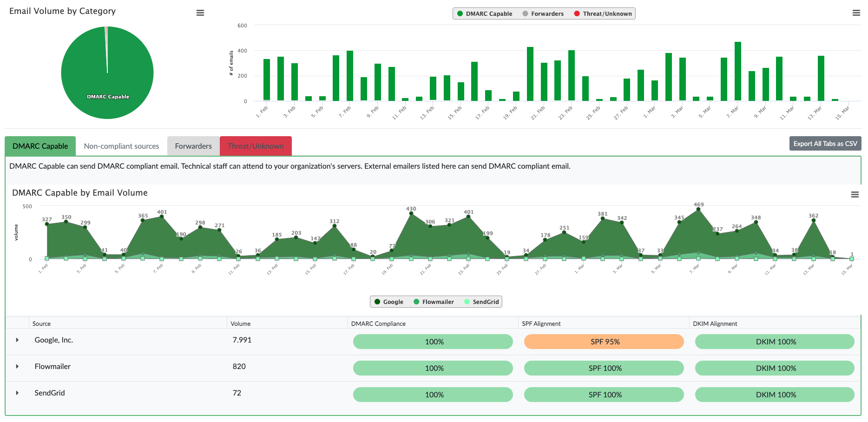The width and height of the screenshot is (868, 422).
Task: Expand the SendGrid source row
Action: coord(17,393)
